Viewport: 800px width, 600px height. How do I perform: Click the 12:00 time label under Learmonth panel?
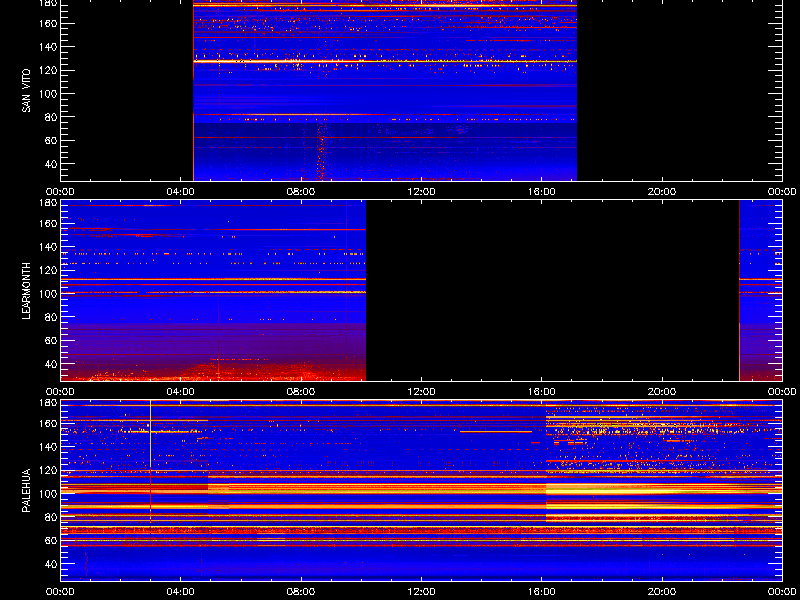coord(421,392)
